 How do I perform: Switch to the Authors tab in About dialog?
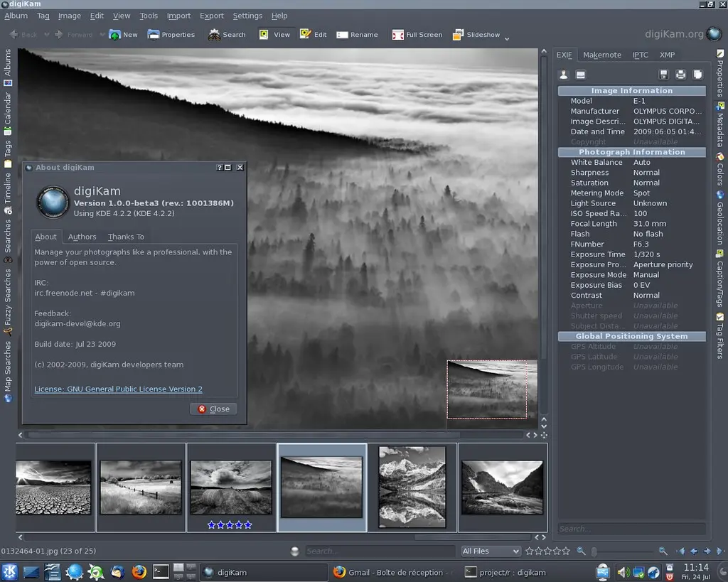click(x=82, y=237)
